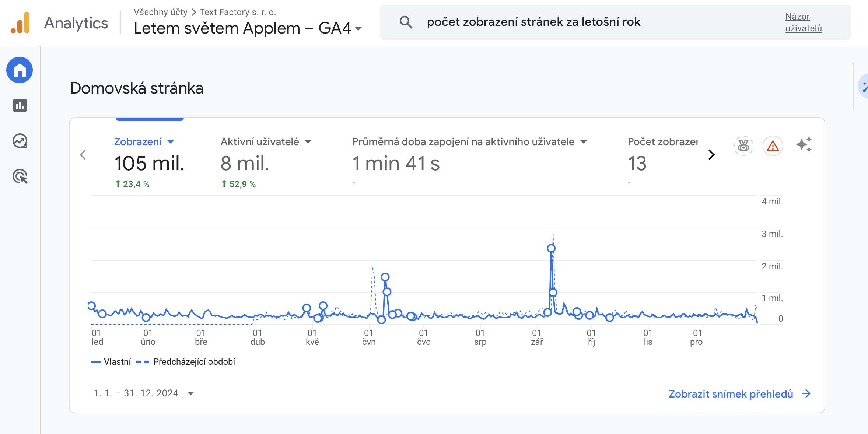Click the Home icon in sidebar
This screenshot has width=868, height=434.
point(20,70)
